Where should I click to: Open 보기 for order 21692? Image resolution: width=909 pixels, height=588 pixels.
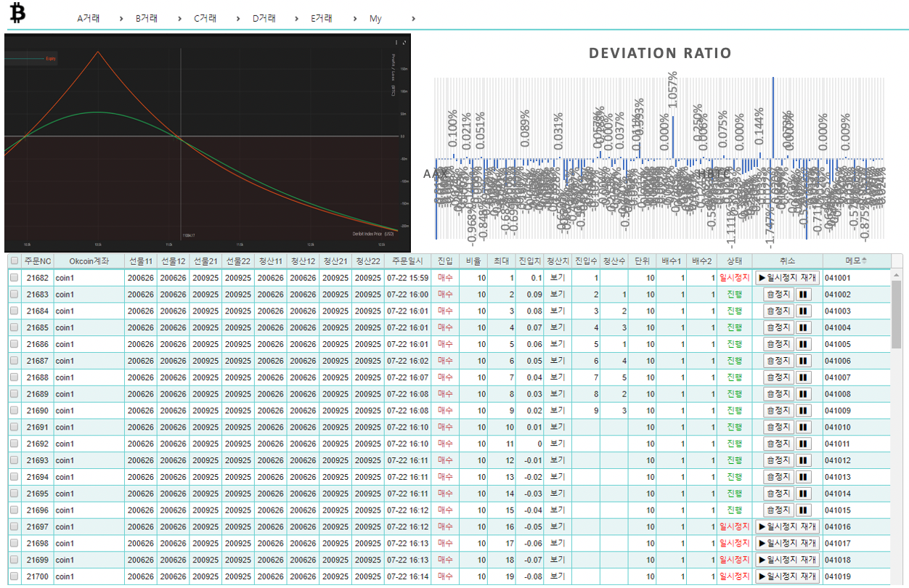point(558,444)
